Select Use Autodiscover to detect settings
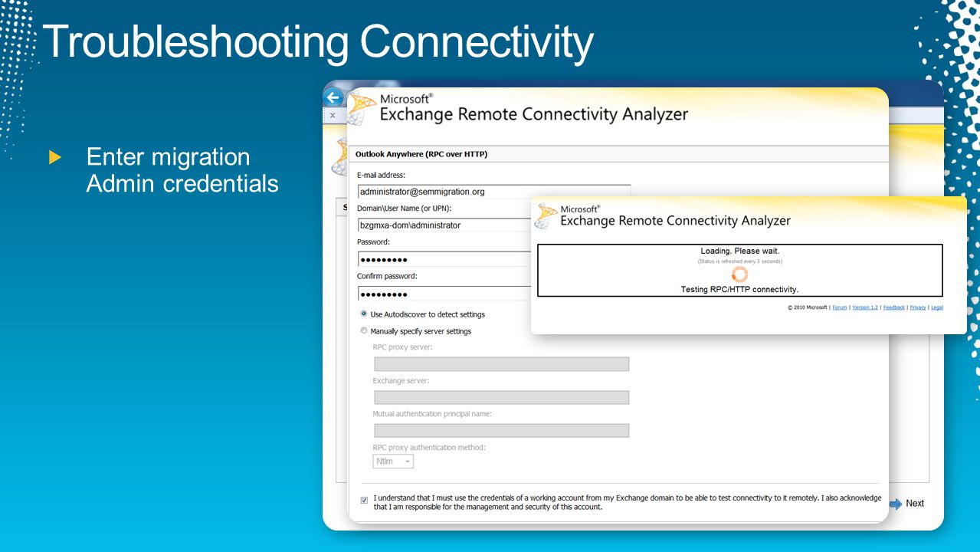The image size is (980, 552). (364, 314)
